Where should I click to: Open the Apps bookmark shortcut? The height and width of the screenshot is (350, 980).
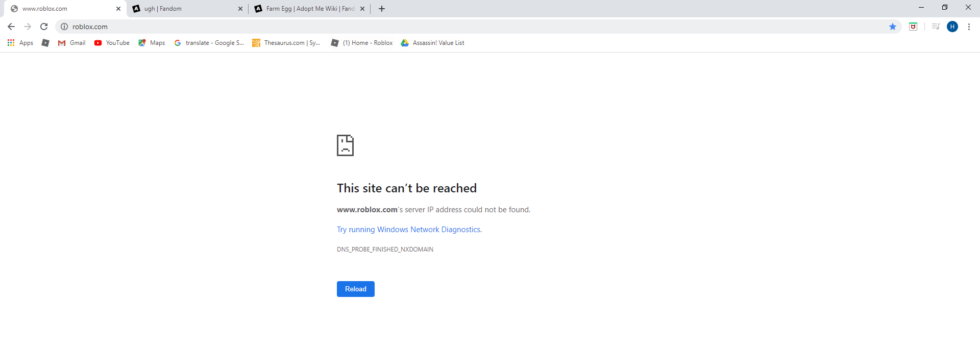point(20,43)
